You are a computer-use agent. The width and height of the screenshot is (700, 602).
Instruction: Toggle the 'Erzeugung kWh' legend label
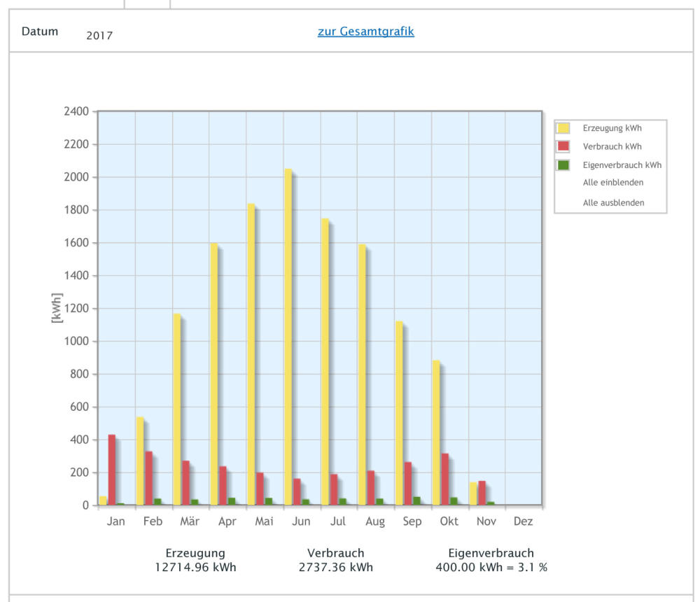[612, 128]
